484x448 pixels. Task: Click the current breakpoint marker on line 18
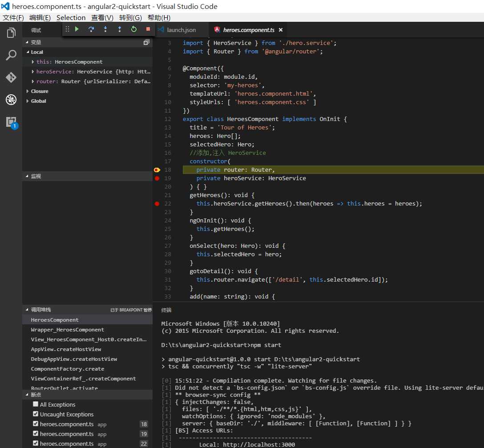(157, 170)
